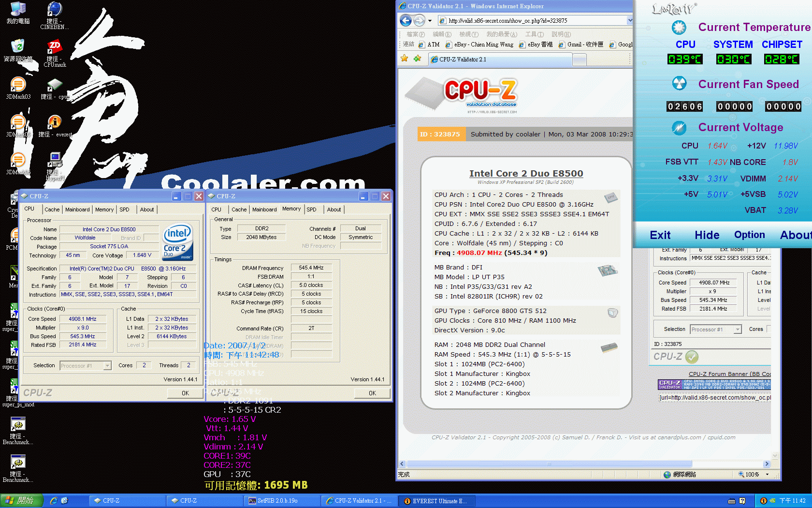Click the CPU-Z Validator forum banner image
This screenshot has width=812, height=508.
tap(714, 385)
